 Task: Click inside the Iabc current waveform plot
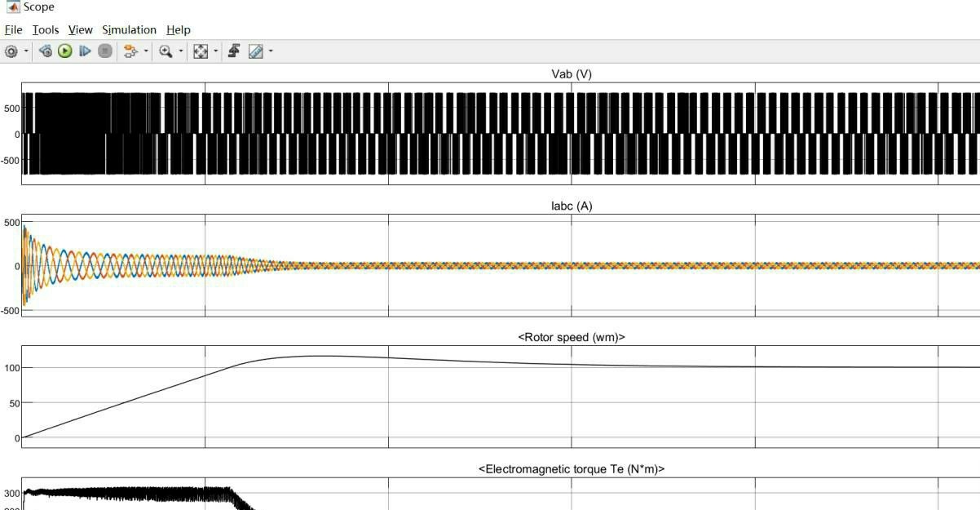pyautogui.click(x=501, y=265)
